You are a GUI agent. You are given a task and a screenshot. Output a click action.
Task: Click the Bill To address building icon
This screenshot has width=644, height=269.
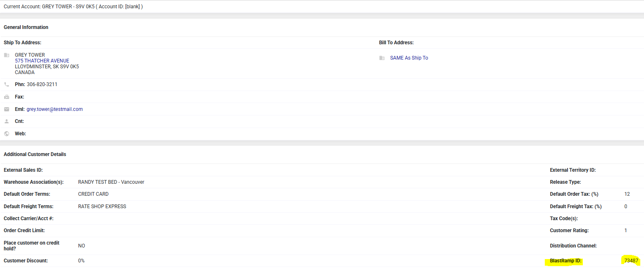(382, 58)
